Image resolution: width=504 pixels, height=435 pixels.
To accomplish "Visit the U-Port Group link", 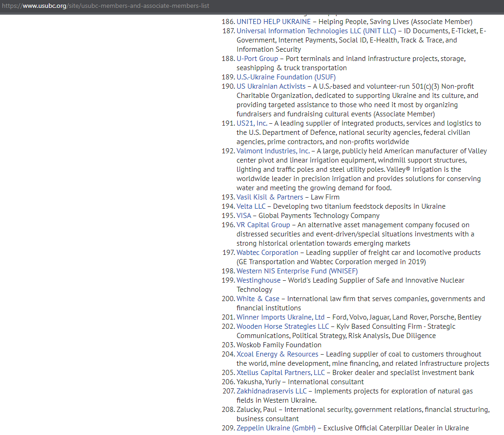I will (x=257, y=59).
